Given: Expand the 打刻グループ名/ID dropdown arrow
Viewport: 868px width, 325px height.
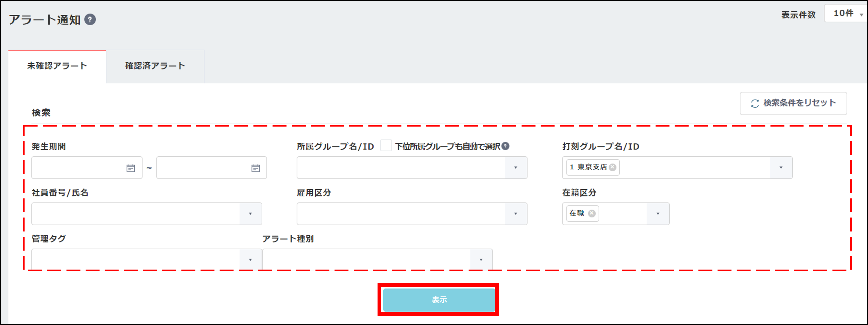Looking at the screenshot, I should 781,168.
